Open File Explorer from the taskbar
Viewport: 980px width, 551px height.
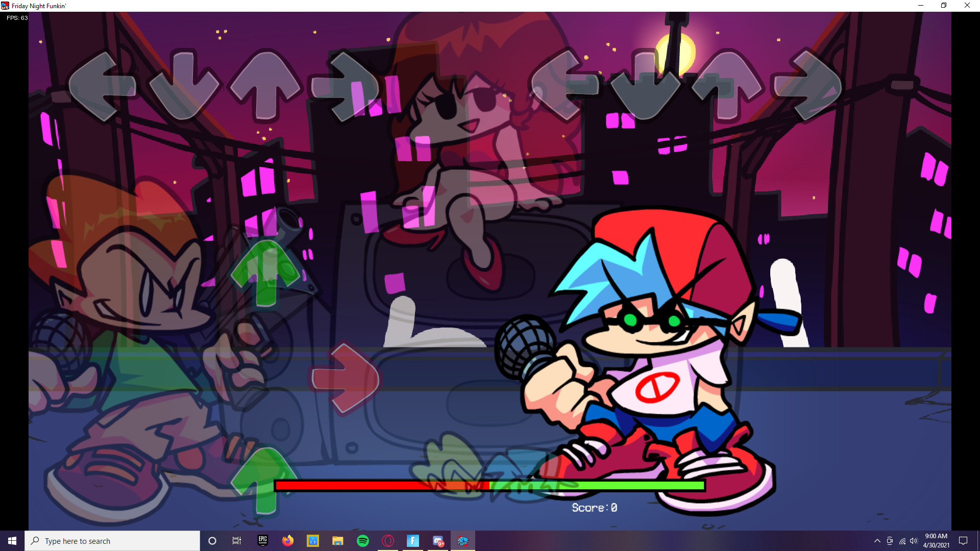click(x=337, y=541)
